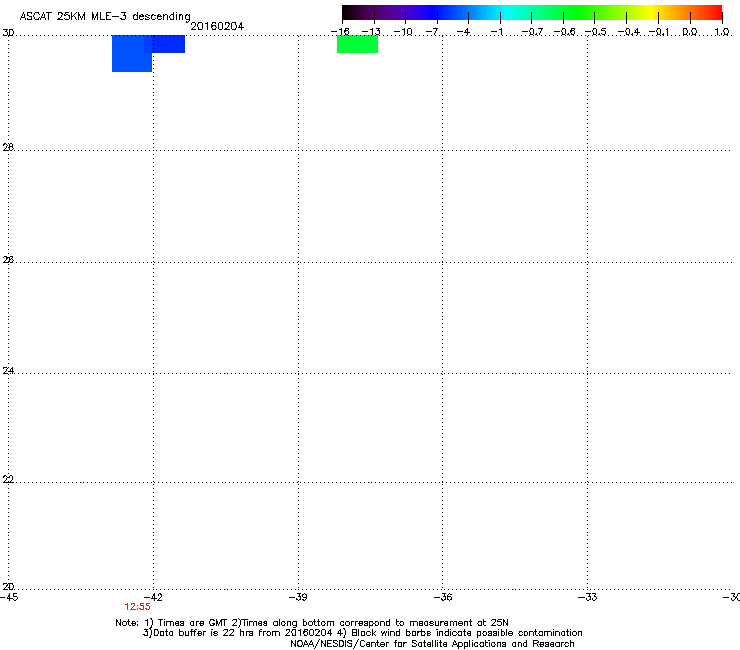Click the '-0.5' color scale label
The image size is (740, 650).
[596, 32]
